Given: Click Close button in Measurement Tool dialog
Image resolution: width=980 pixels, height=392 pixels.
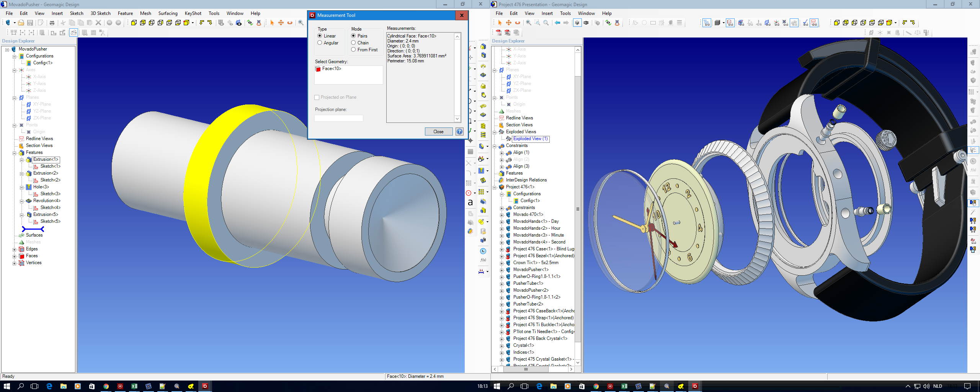Looking at the screenshot, I should tap(438, 132).
